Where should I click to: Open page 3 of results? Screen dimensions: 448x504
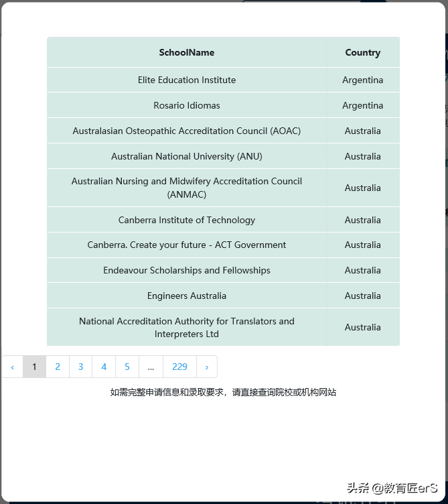tap(80, 367)
